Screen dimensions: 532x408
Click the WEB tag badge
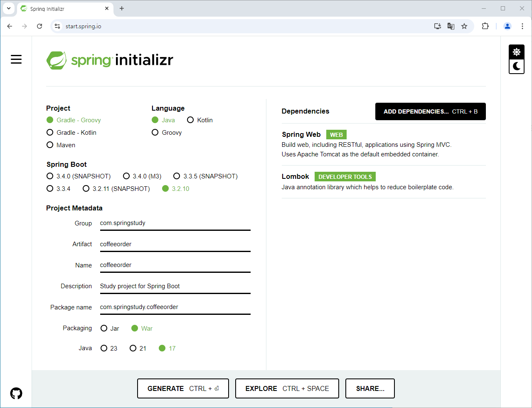(336, 135)
